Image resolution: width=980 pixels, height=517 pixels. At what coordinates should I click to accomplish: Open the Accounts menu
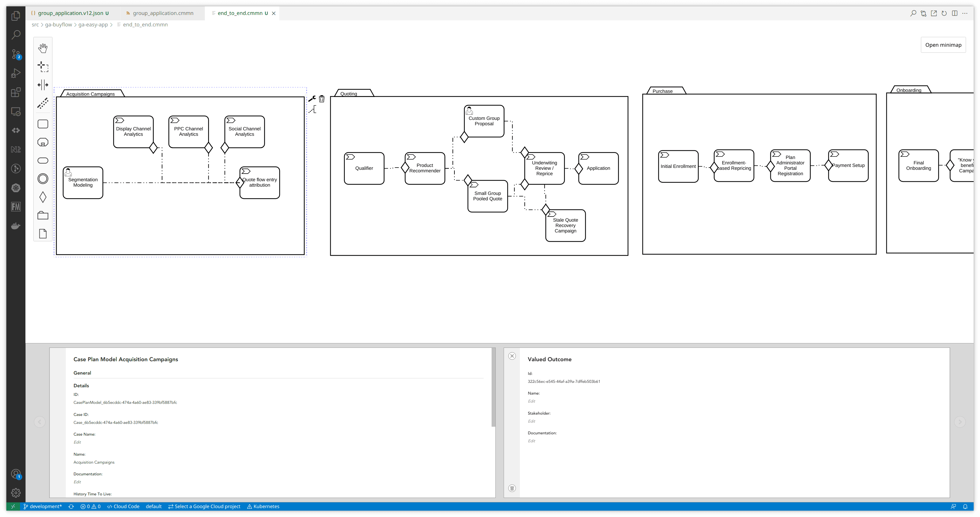tap(16, 474)
